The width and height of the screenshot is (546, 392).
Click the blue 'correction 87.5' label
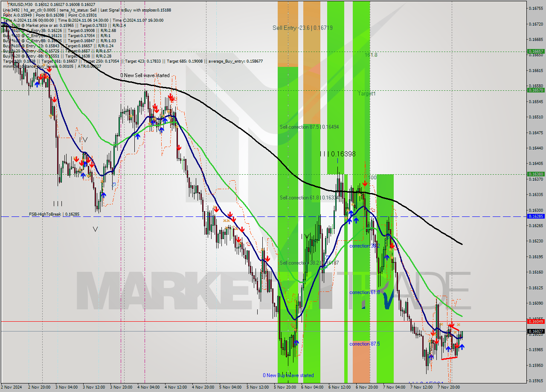[x=364, y=344]
